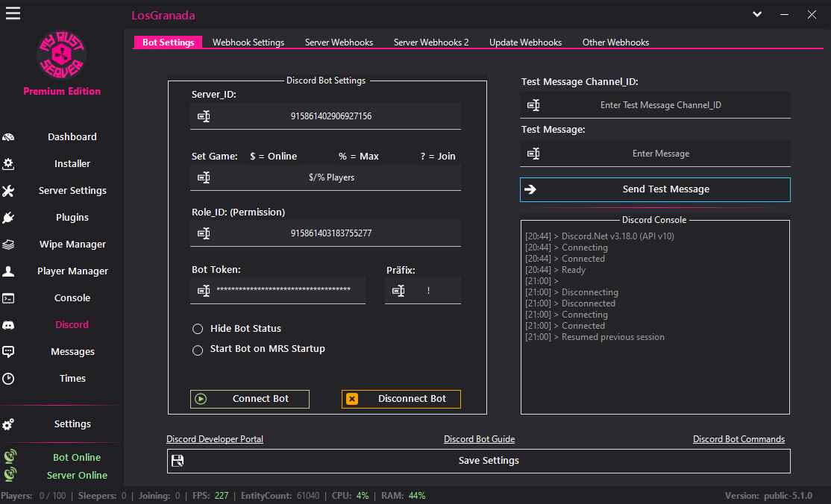Click the Test Message Channel_ID cursor icon
The height and width of the screenshot is (504, 831).
coord(533,105)
